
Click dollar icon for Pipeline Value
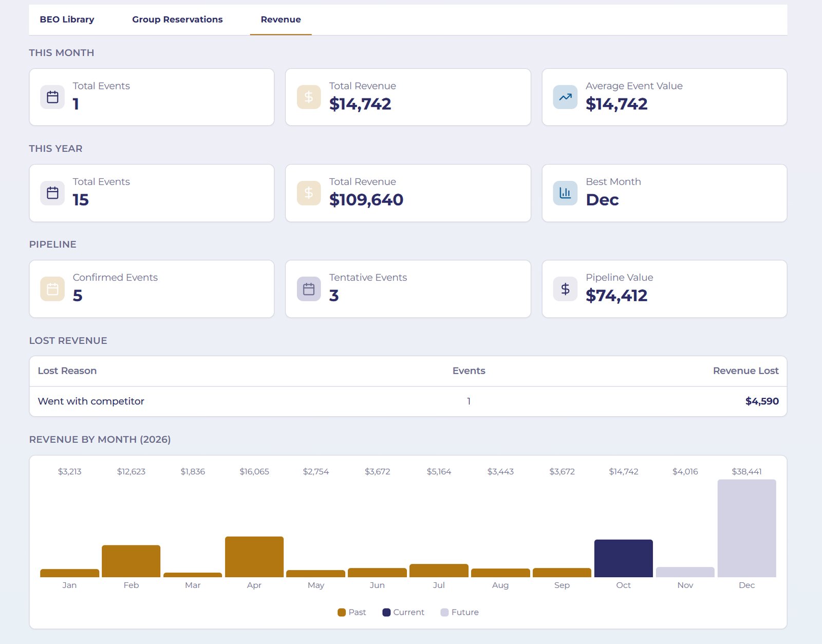[x=565, y=289]
